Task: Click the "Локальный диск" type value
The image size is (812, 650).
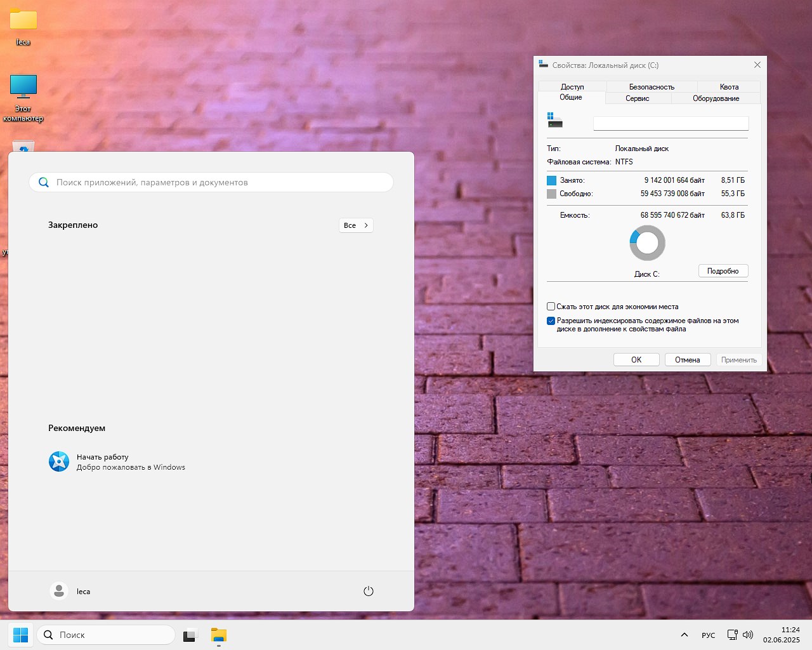Action: (x=642, y=149)
